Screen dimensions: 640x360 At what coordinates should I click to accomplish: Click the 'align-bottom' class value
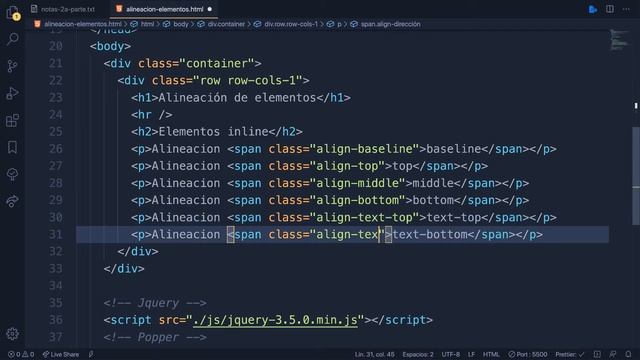358,200
